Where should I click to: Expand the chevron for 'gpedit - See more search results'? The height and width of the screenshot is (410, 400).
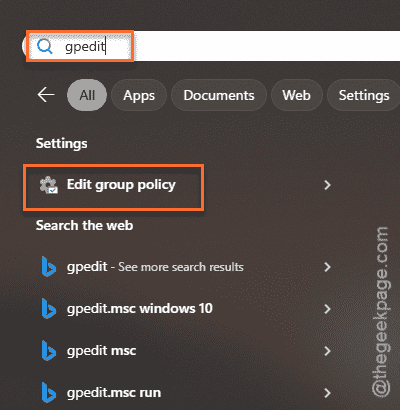[x=327, y=267]
